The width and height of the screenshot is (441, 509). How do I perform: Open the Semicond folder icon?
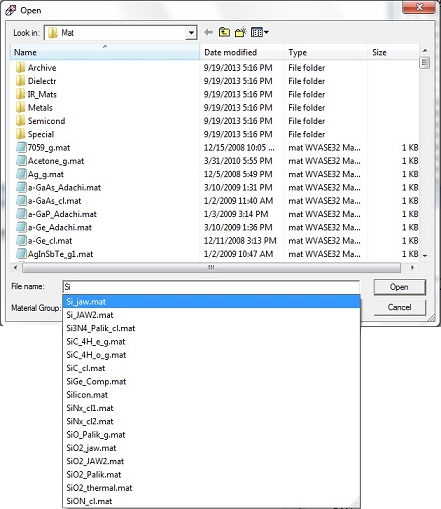tap(20, 121)
